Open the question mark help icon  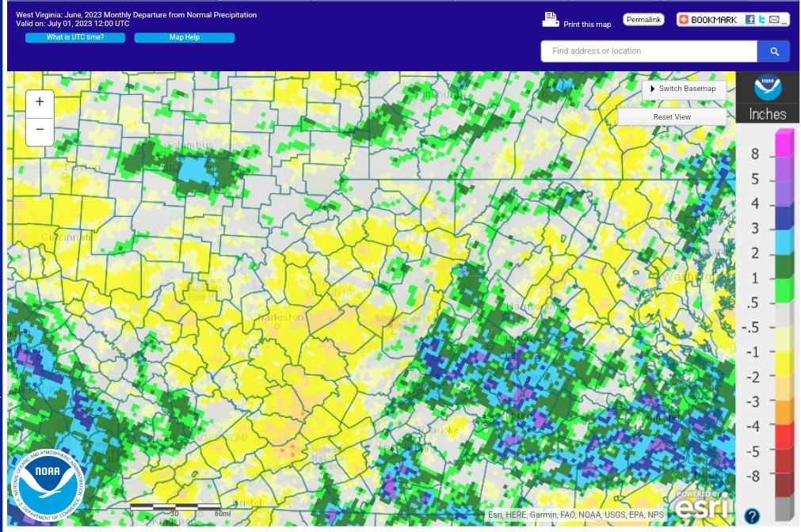click(x=751, y=515)
